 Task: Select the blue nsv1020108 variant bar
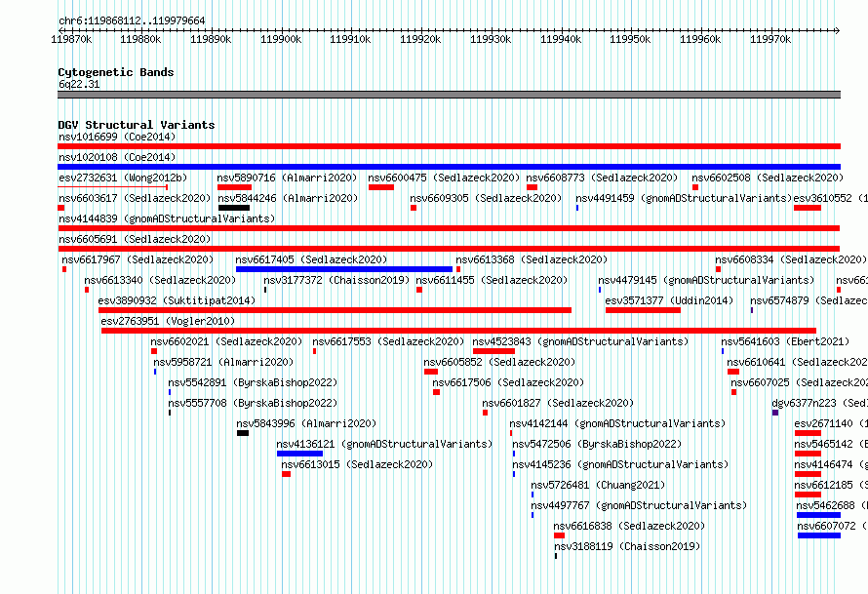449,167
